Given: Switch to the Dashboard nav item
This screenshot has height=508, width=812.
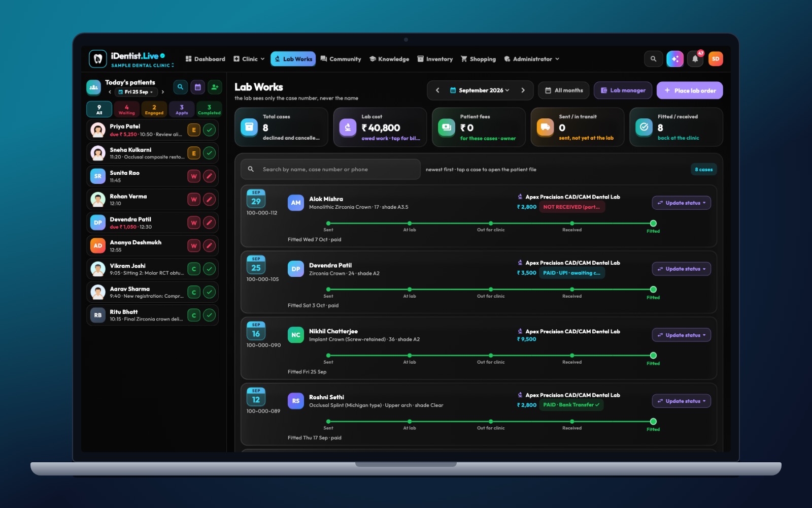Looking at the screenshot, I should [206, 59].
